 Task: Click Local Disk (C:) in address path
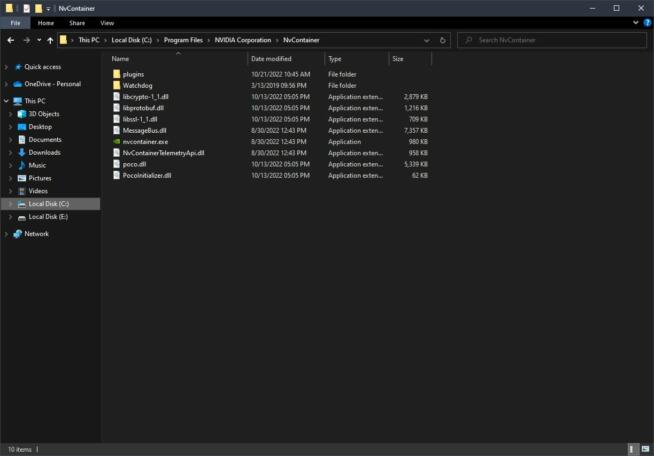[131, 40]
